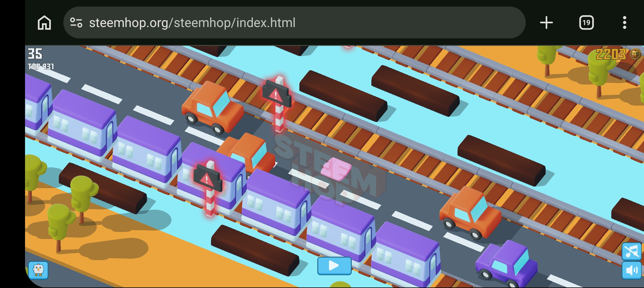Select the steemhop.org URL address field
Viewport: 644px width, 288px height.
(294, 23)
